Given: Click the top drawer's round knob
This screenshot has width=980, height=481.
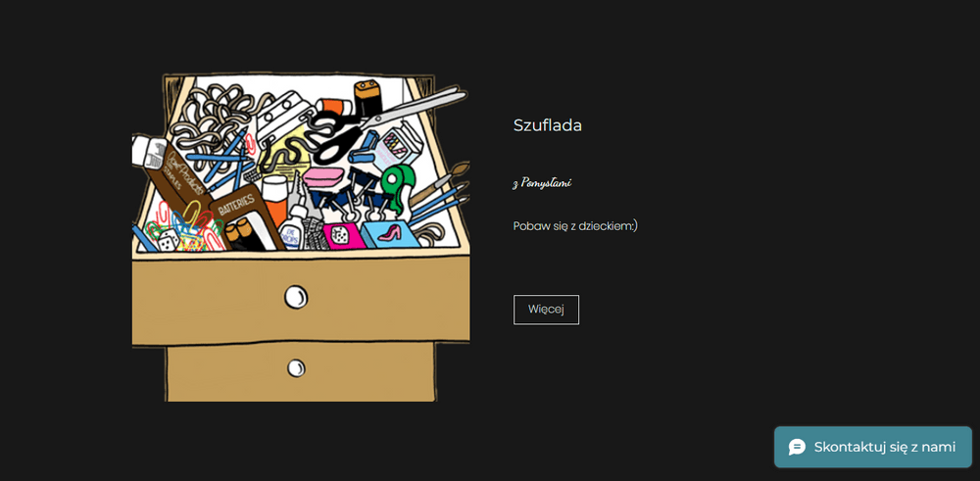Looking at the screenshot, I should coord(296,297).
